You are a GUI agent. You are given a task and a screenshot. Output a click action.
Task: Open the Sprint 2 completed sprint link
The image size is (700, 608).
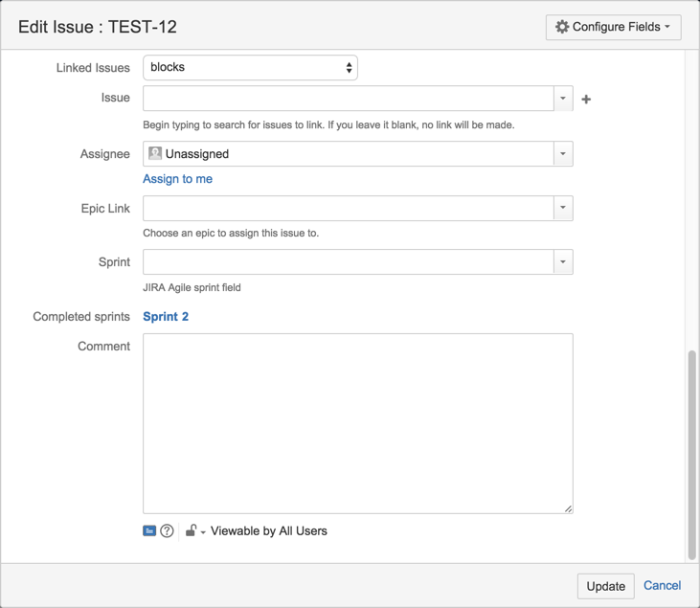(x=166, y=317)
